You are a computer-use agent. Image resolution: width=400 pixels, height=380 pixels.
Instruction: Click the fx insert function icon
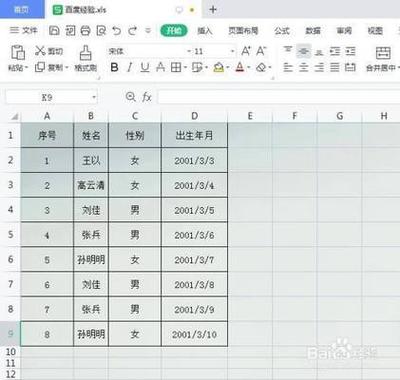click(147, 97)
